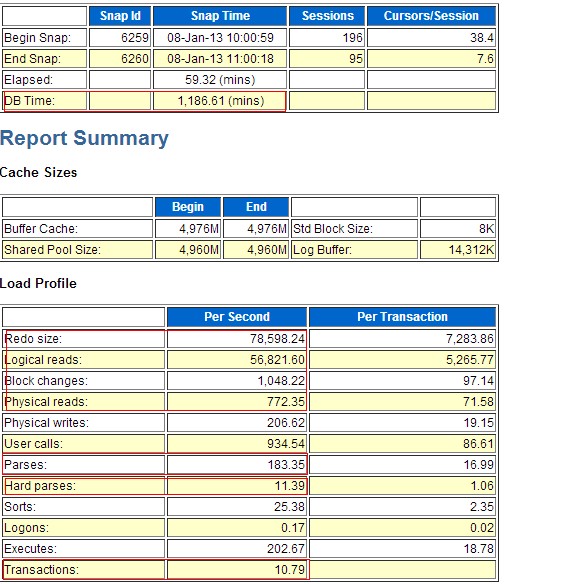Click the Snap Time column header
The height and width of the screenshot is (584, 578).
coord(220,16)
